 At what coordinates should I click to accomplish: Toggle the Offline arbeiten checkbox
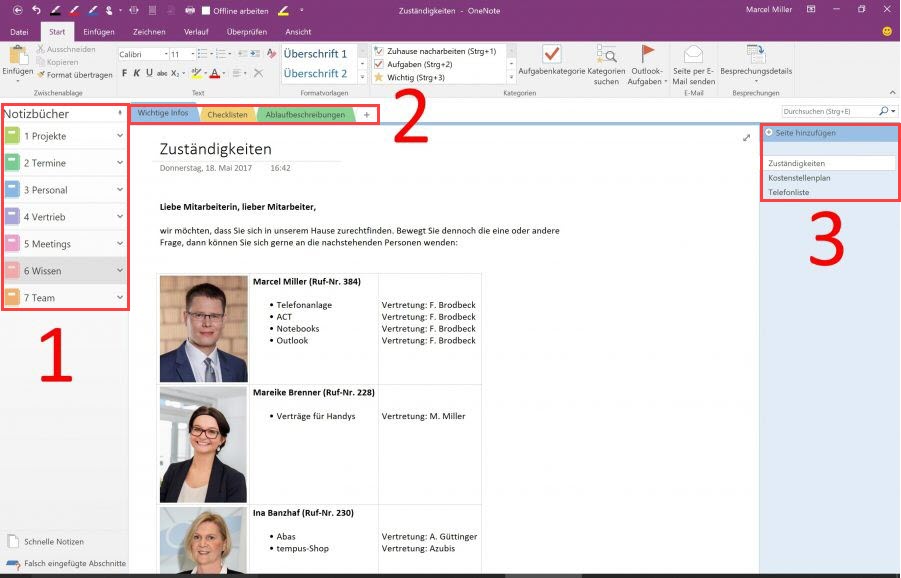[x=206, y=10]
